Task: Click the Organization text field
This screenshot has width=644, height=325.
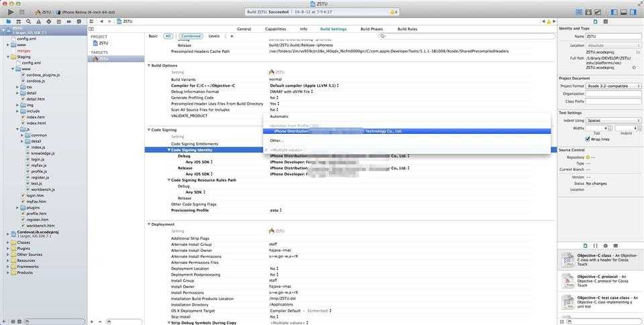Action: point(613,94)
